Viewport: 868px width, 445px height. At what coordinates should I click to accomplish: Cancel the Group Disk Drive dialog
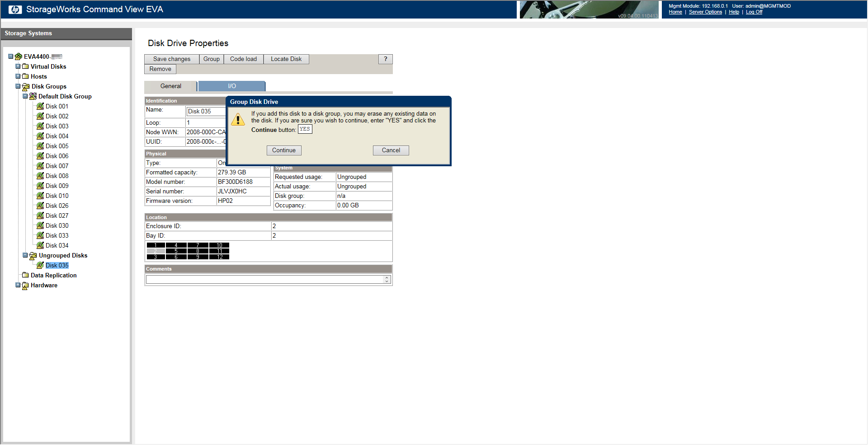(x=391, y=150)
